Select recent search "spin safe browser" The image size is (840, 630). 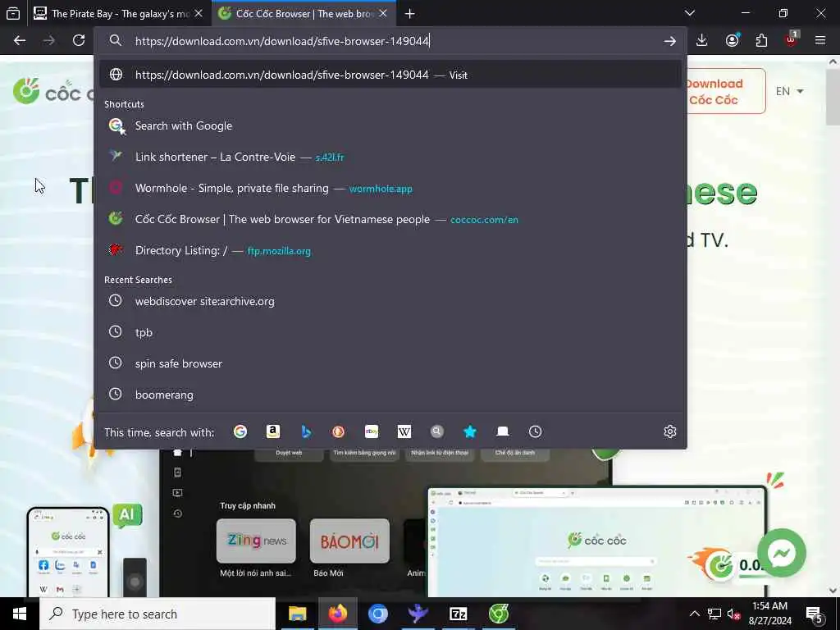coord(390,363)
